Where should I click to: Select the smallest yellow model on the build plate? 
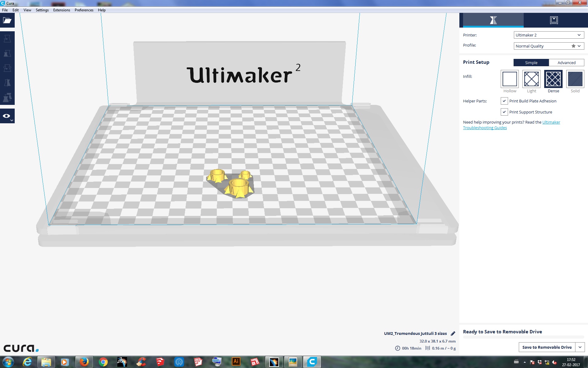[245, 175]
